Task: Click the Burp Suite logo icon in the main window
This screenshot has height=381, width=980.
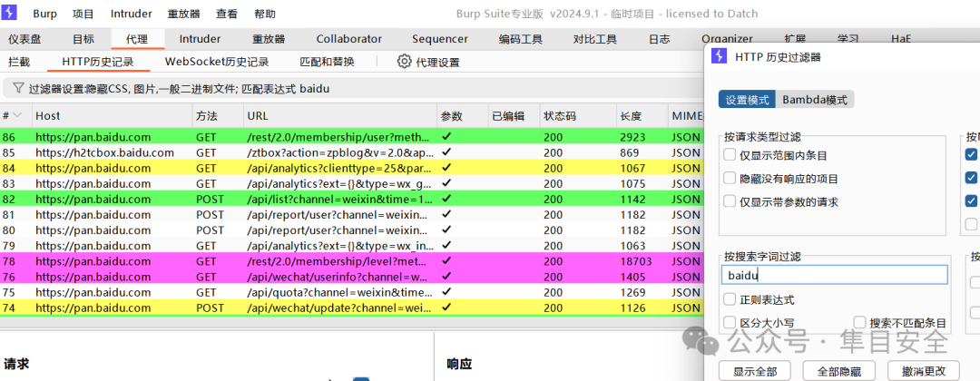Action: [x=10, y=13]
